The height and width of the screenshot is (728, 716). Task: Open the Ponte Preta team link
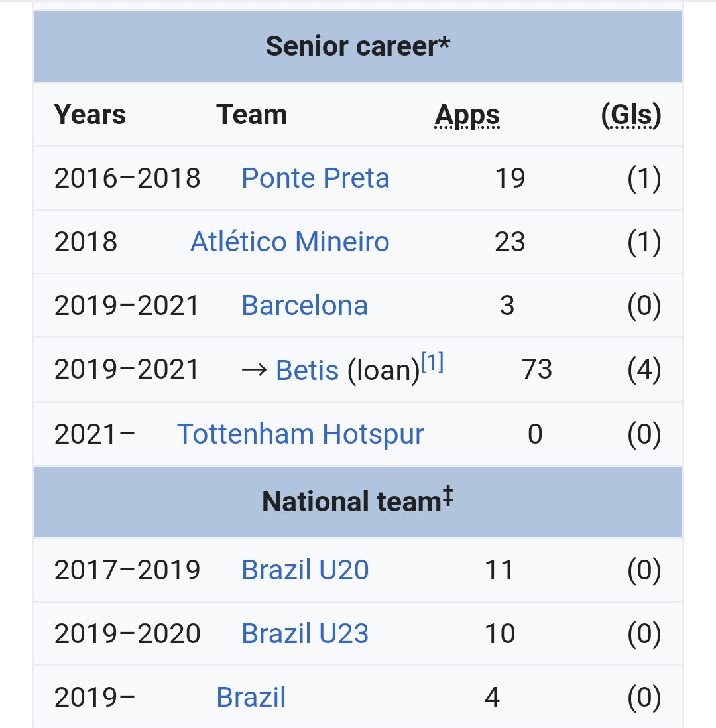tap(316, 178)
